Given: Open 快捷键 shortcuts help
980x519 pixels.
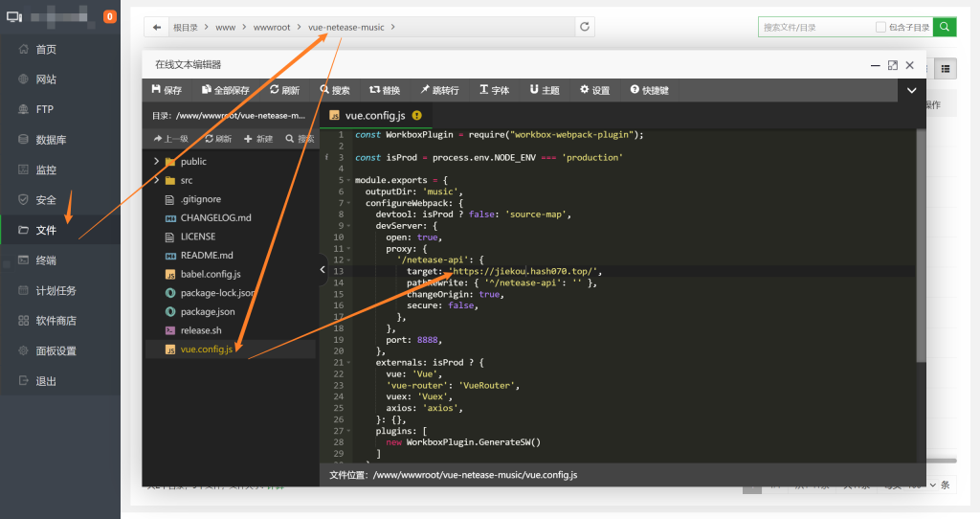Looking at the screenshot, I should pyautogui.click(x=650, y=90).
